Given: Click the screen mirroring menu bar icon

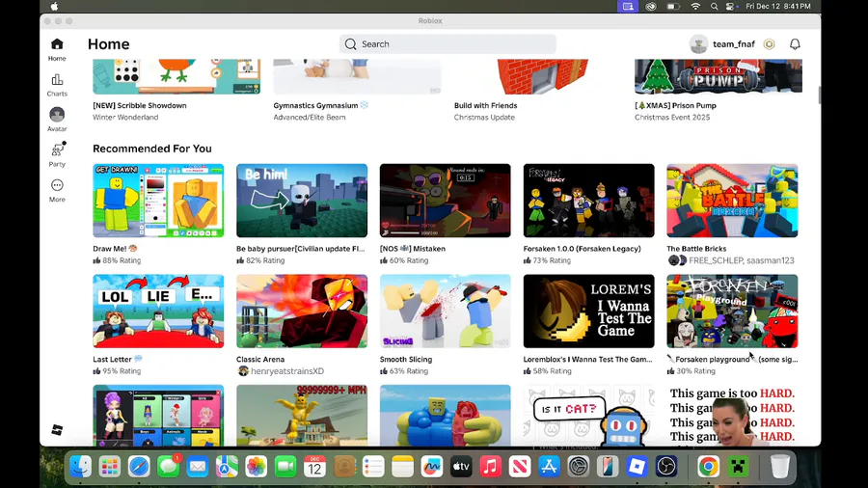Looking at the screenshot, I should [x=628, y=6].
